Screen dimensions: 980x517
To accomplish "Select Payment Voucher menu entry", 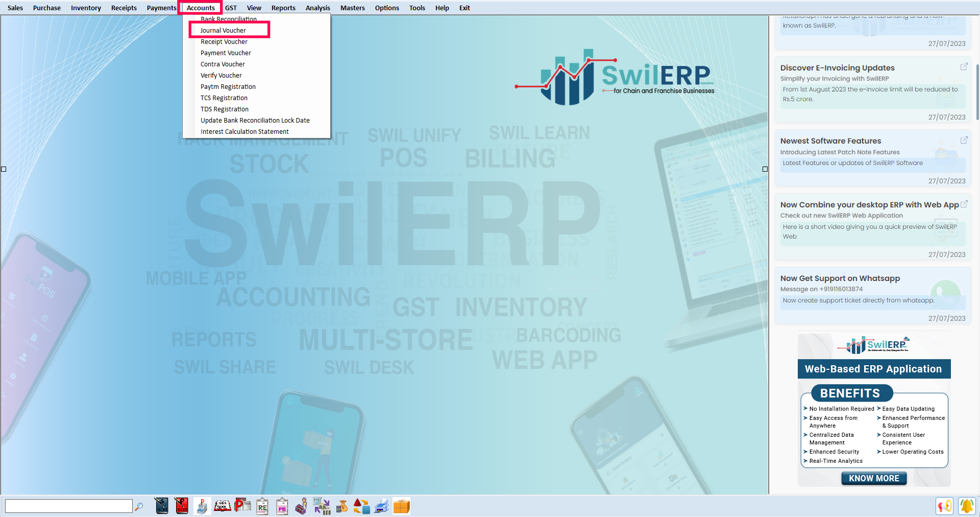I will click(257, 53).
